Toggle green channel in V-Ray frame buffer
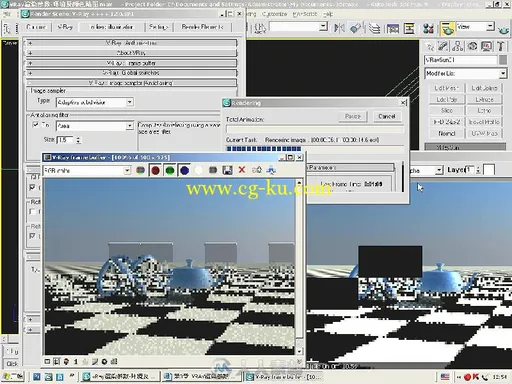Screen dimensions: 512x384 pos(170,170)
